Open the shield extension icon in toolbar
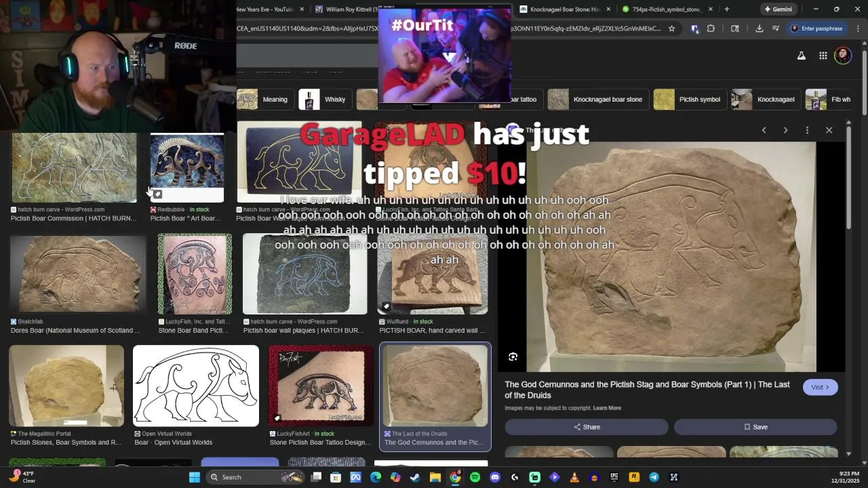The image size is (868, 488). 694,28
